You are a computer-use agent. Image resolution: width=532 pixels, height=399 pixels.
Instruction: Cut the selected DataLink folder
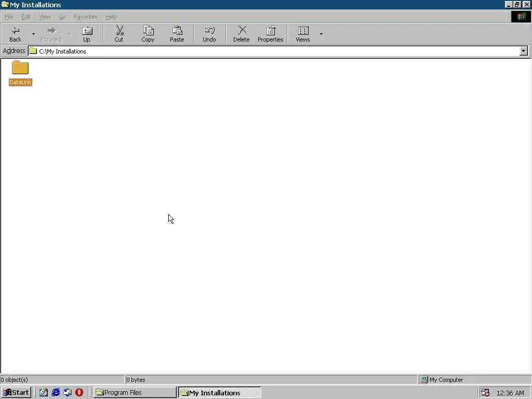119,34
